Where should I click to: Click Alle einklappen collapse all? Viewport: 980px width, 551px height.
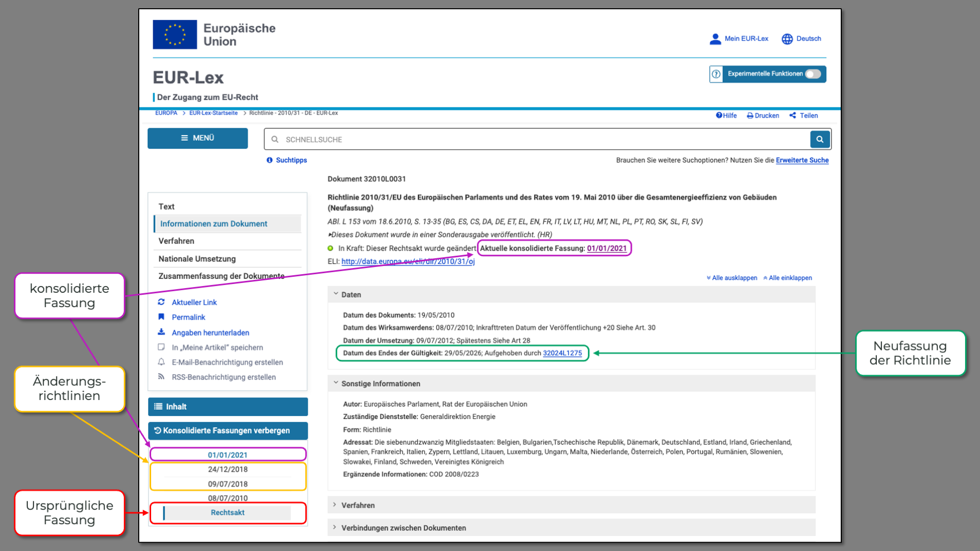(x=788, y=278)
